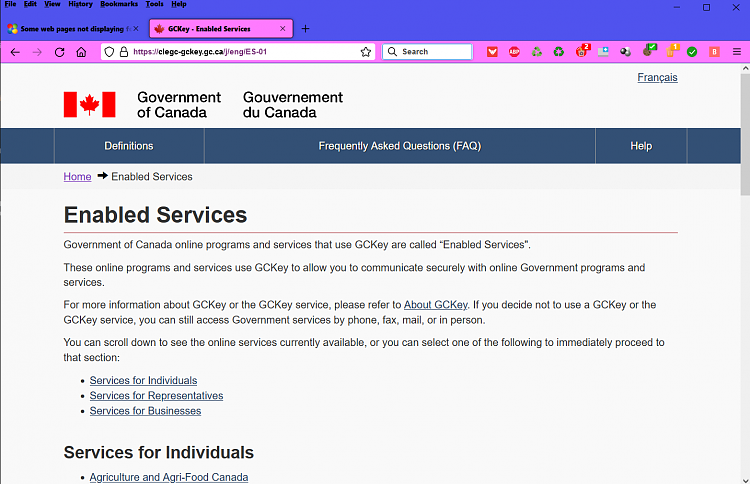This screenshot has width=750, height=484.
Task: Open the View menu
Action: point(52,4)
